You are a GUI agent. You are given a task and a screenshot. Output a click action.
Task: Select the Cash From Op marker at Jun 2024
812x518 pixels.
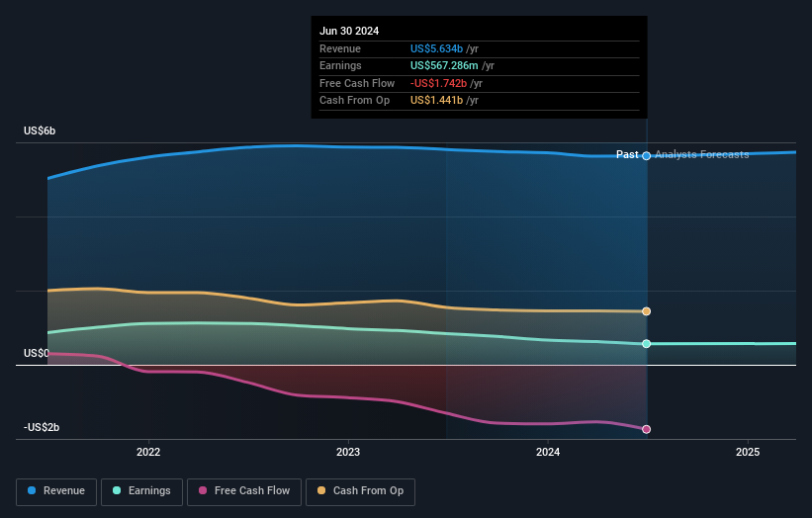coord(646,311)
